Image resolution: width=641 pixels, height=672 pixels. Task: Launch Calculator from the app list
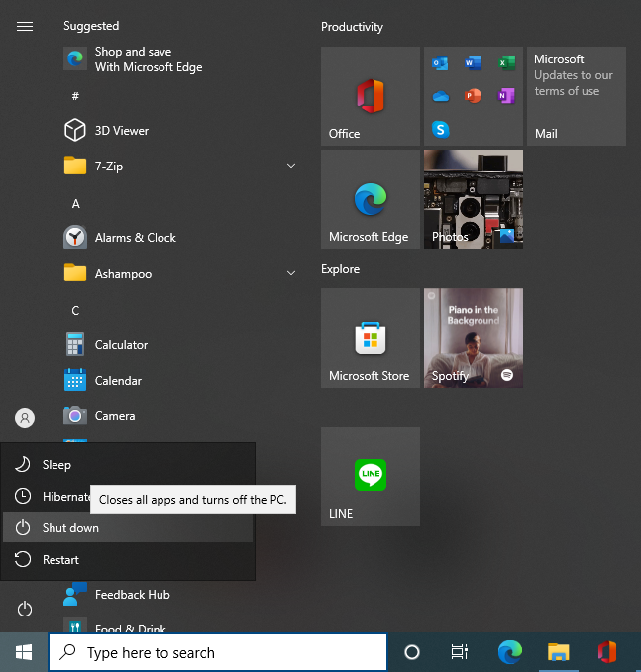(180, 345)
